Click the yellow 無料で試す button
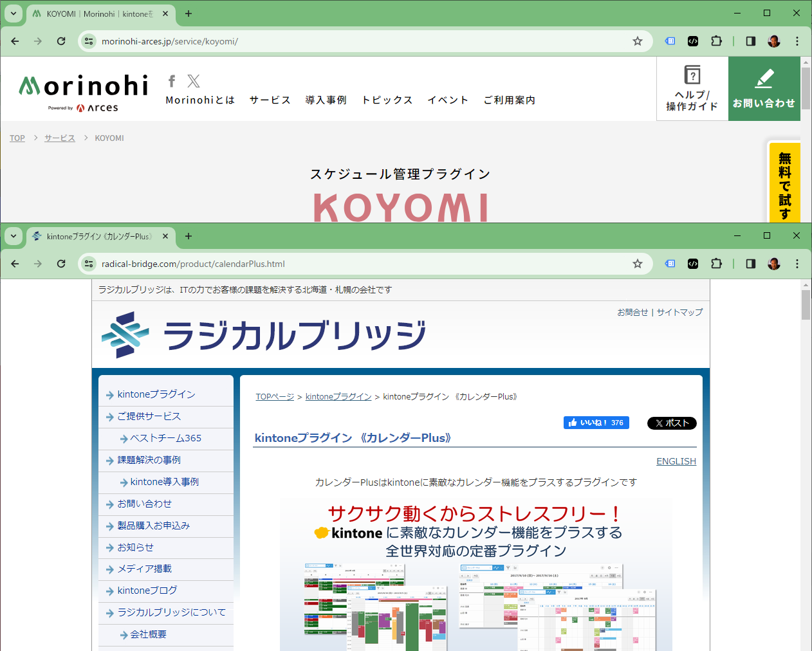Screen dimensions: 812x651 pos(784,183)
